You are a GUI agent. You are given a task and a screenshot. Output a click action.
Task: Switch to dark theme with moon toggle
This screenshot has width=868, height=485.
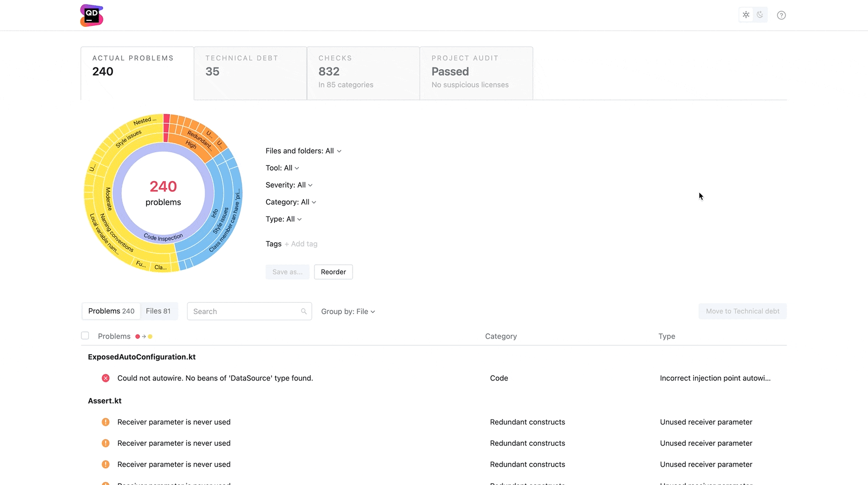[760, 14]
